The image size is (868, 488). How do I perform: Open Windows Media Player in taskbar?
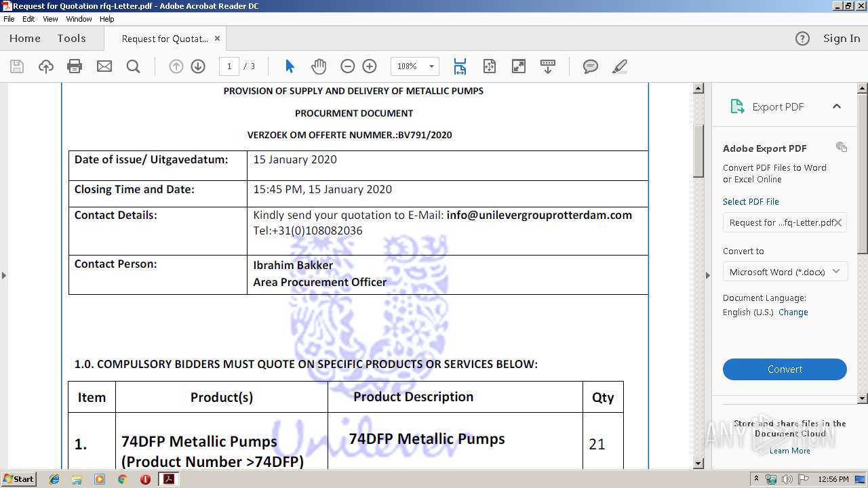point(100,479)
